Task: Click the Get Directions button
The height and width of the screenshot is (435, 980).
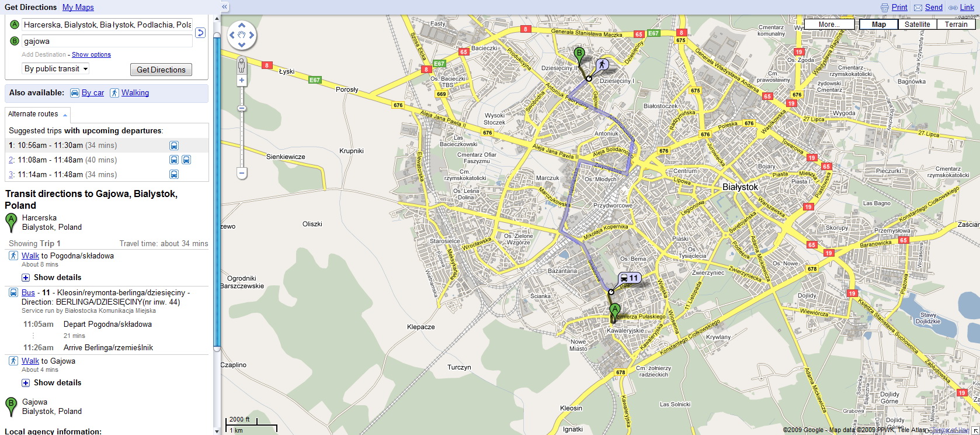Action: (x=161, y=70)
